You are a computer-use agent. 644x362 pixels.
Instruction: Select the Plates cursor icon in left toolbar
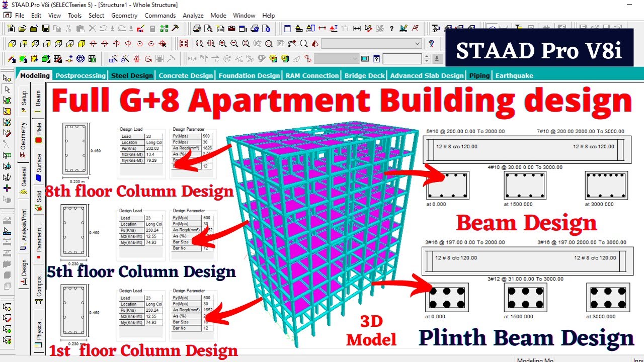click(x=7, y=100)
